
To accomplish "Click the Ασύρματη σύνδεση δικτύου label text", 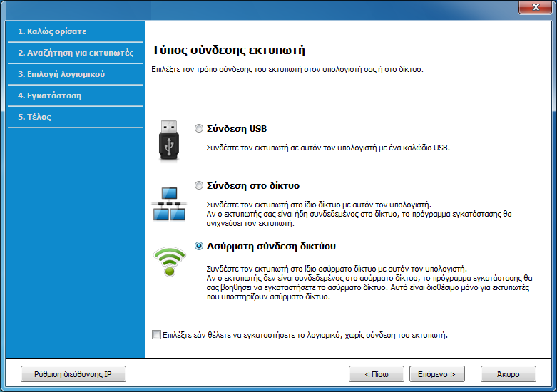I will pyautogui.click(x=271, y=246).
